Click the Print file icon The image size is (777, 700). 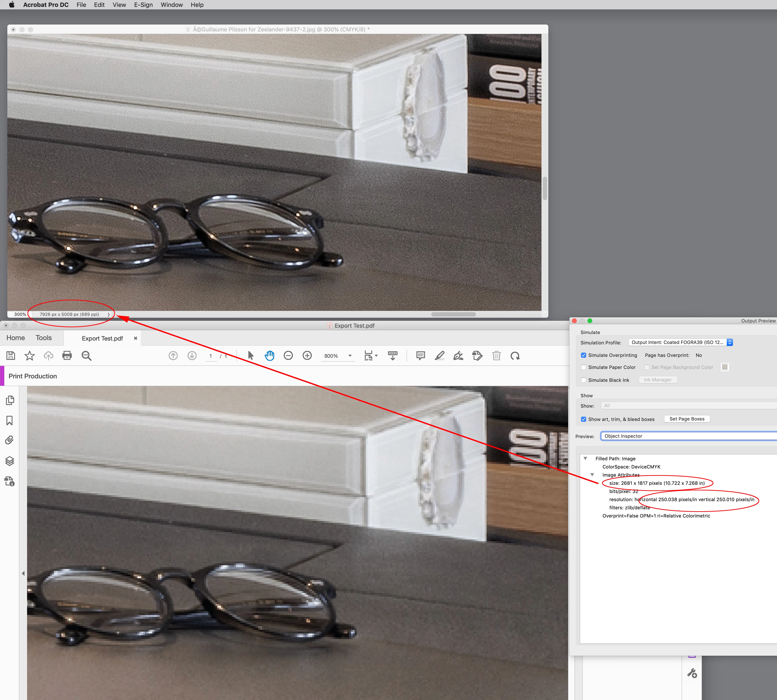[67, 356]
